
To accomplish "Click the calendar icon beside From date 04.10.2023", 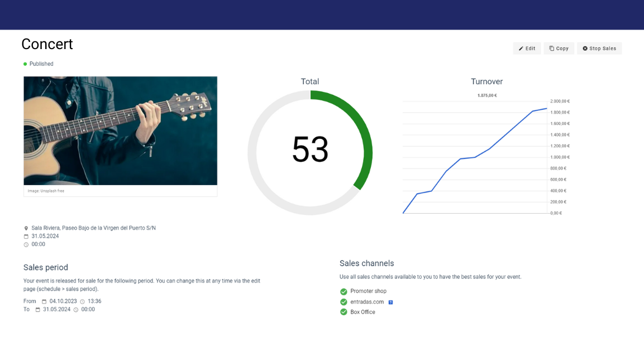I will coord(44,302).
